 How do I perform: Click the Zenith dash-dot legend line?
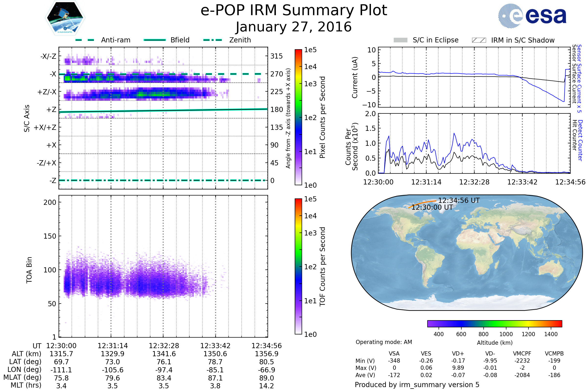tap(213, 40)
